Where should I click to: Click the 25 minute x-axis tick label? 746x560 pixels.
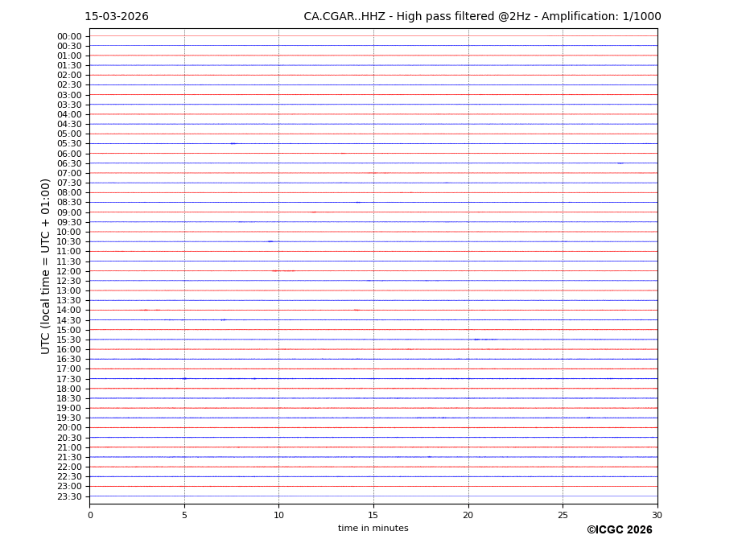click(563, 515)
